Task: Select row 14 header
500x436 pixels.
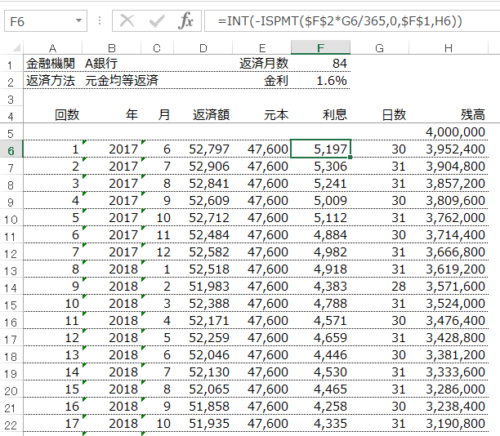Action: click(x=11, y=287)
